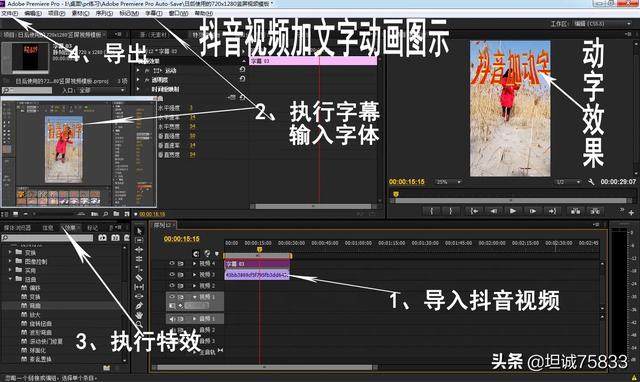
Task: Toggle sync lock of Video 4 track
Action: pos(181,264)
